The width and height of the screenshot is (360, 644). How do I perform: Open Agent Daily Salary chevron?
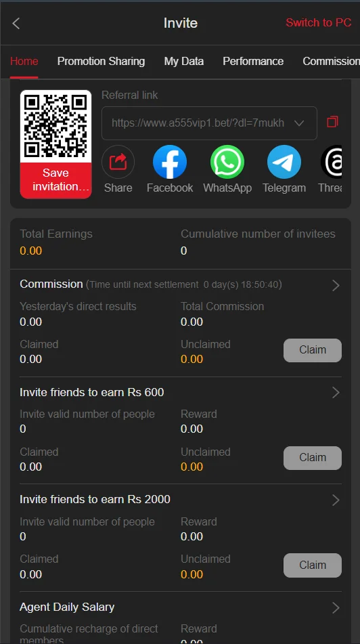point(336,607)
